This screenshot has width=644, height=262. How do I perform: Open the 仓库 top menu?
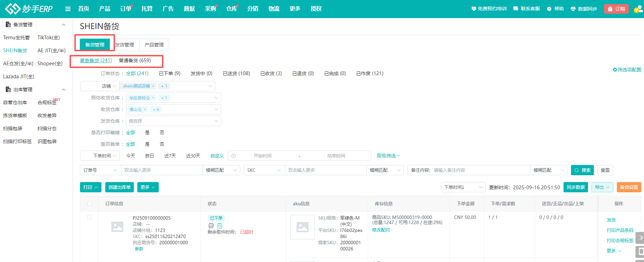232,9
